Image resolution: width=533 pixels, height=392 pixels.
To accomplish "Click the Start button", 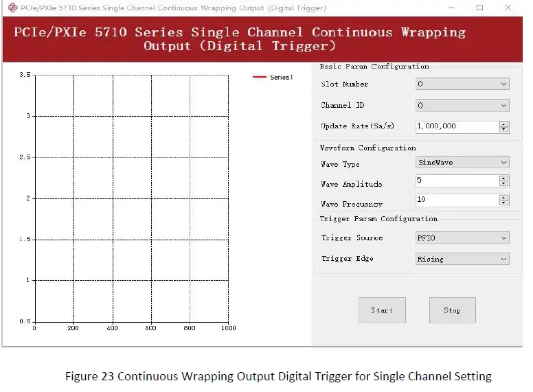I will click(382, 310).
